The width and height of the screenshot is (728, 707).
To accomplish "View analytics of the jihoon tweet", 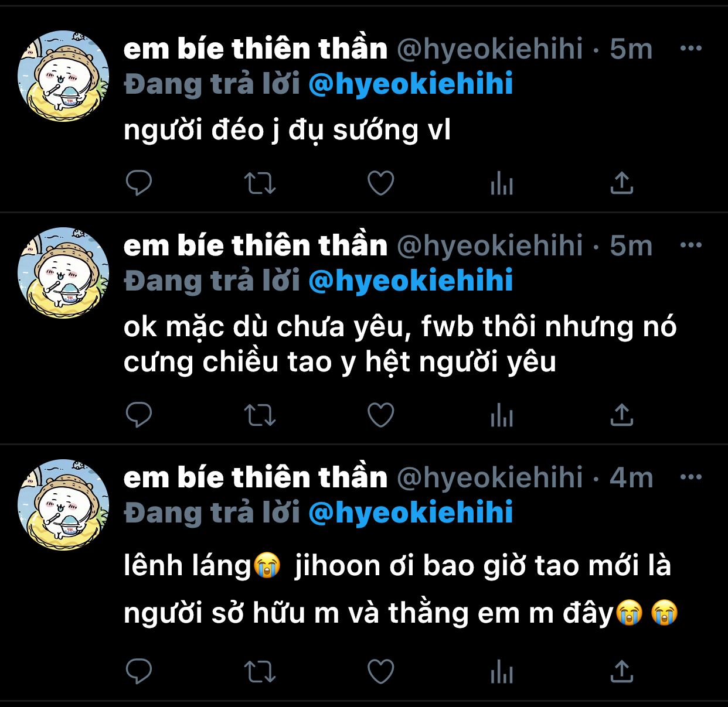I will 502,671.
